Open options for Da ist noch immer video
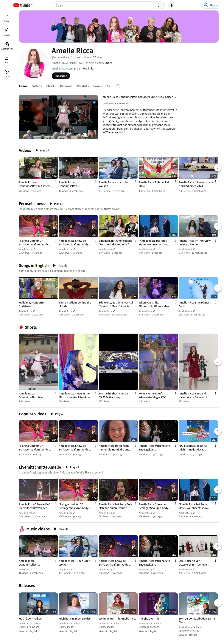The width and height of the screenshot is (224, 644). pyautogui.click(x=136, y=445)
